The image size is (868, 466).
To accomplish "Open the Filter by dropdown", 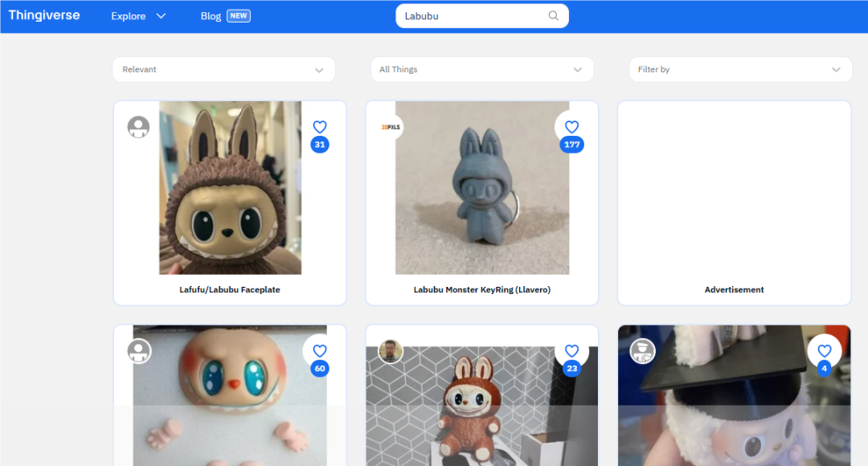I will pos(740,70).
